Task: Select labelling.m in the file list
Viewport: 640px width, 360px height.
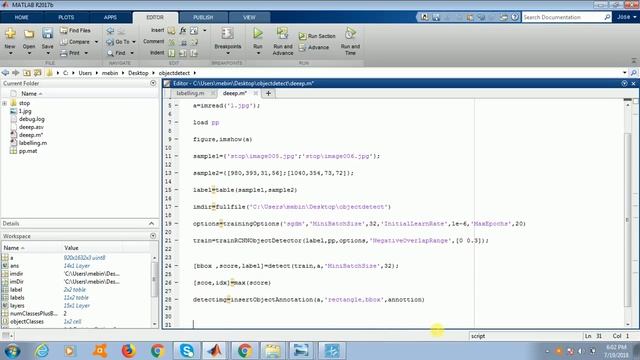Action: (33, 143)
